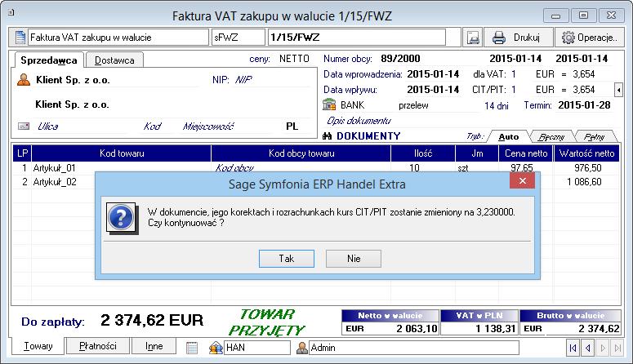Click the Kod obcy cell in row 1
Viewport: 633px width, 364px height.
tap(234, 168)
